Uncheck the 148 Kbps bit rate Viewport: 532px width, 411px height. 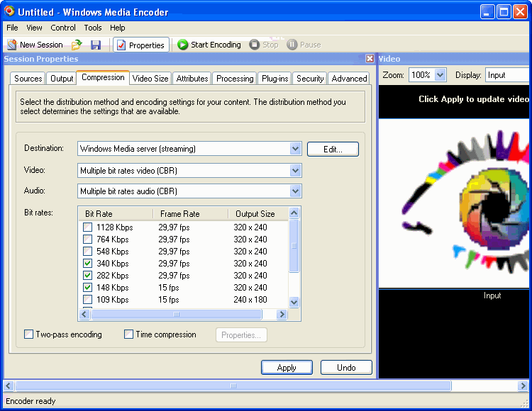87,288
